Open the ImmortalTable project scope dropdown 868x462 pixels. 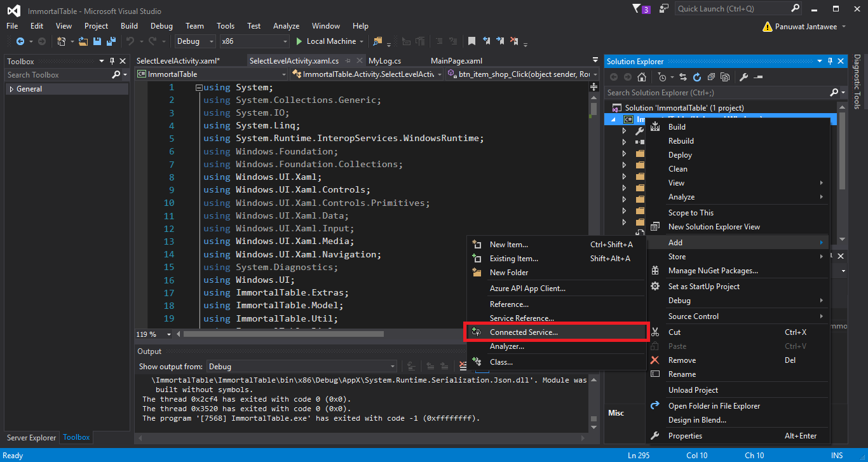[x=211, y=74]
